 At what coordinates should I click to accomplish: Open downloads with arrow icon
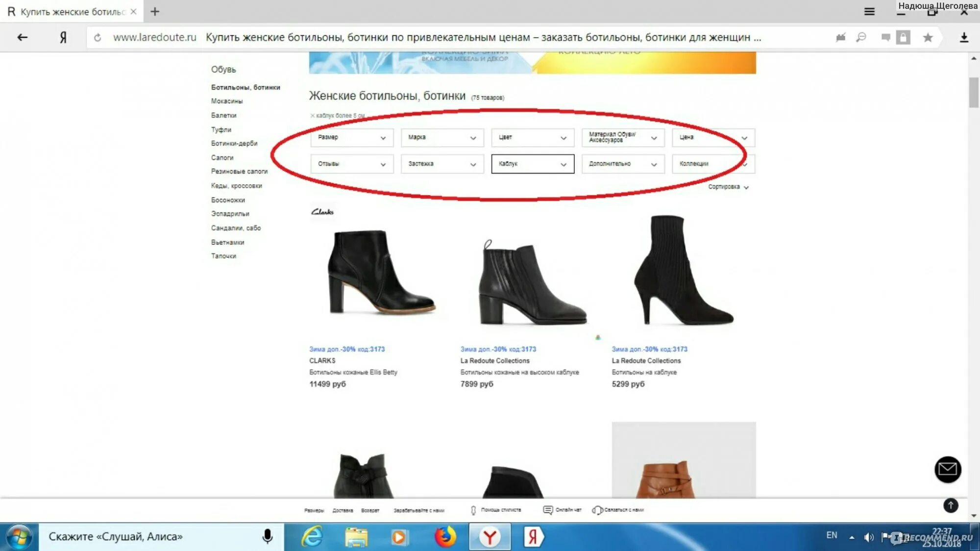964,38
